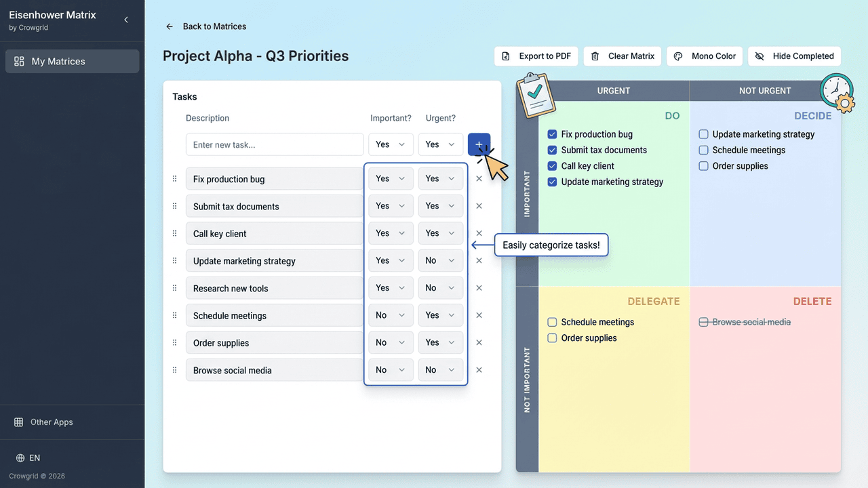The width and height of the screenshot is (868, 488).
Task: Collapse the sidebar with the chevron icon
Action: coord(126,20)
